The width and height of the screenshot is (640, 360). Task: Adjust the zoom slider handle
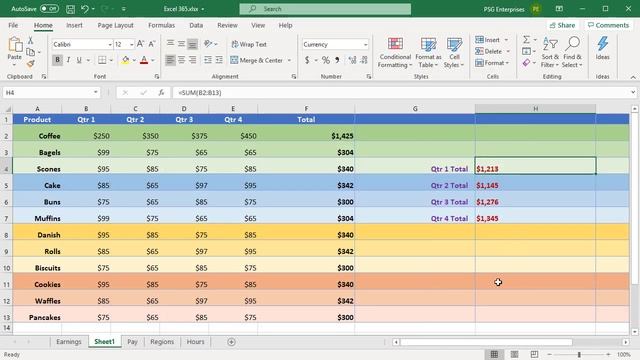point(579,354)
